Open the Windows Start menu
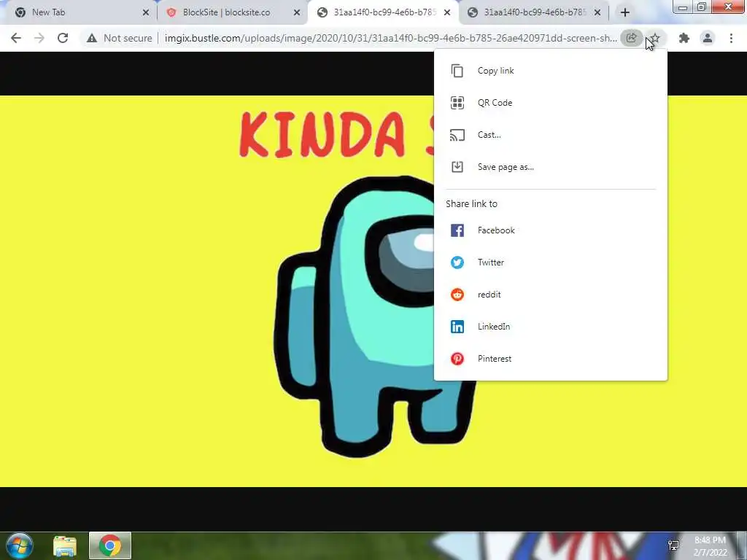The width and height of the screenshot is (747, 560). click(20, 545)
